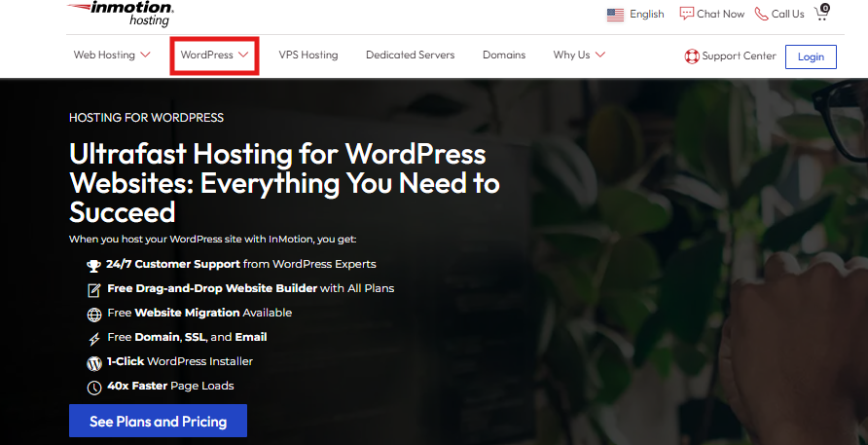Click the Call Us link text
Image resolution: width=868 pixels, height=445 pixels.
click(x=788, y=14)
